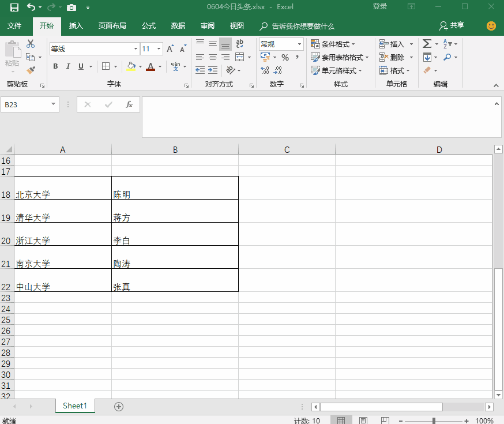Decrease the cell indent
The width and height of the screenshot is (504, 424).
point(200,70)
